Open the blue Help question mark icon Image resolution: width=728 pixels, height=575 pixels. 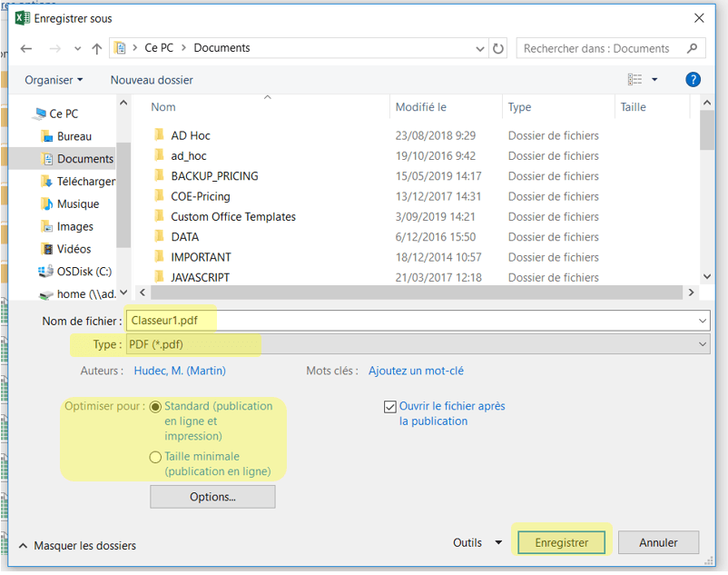[693, 80]
